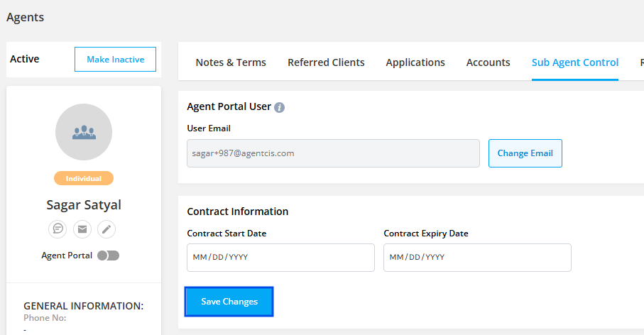Click the chat message icon under Sagar Satyal

click(58, 229)
